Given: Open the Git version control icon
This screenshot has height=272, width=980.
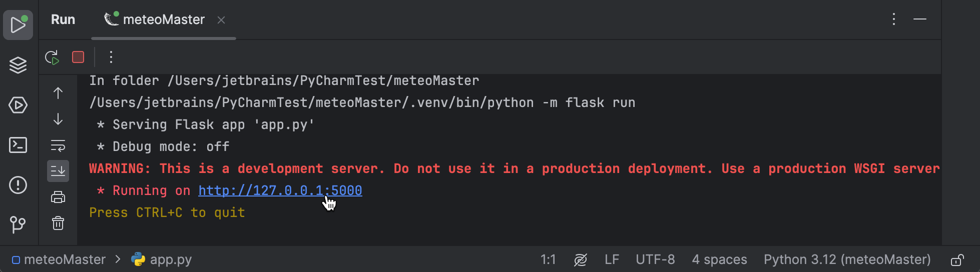Looking at the screenshot, I should (18, 224).
